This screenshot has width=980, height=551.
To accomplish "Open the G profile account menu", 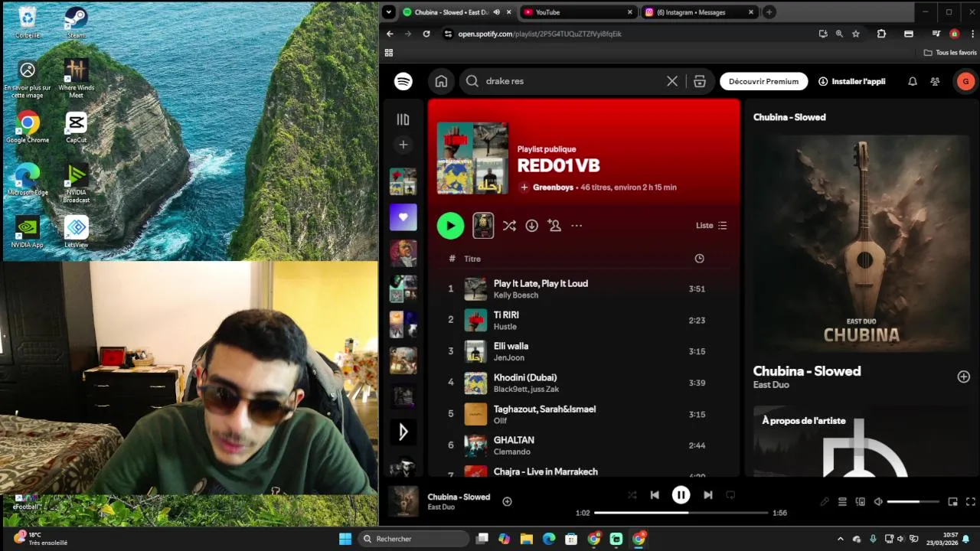I will coord(965,81).
